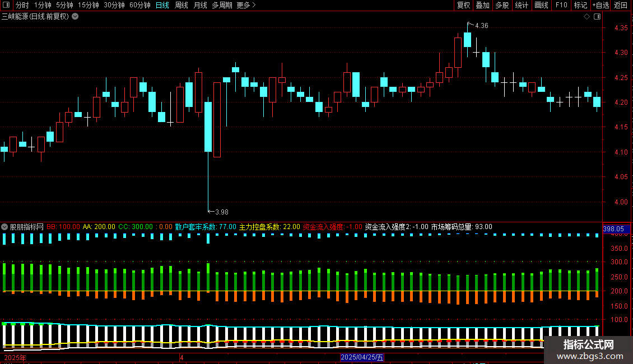The width and height of the screenshot is (633, 364).
Task: Switch to 周线 weekly chart
Action: pyautogui.click(x=181, y=5)
